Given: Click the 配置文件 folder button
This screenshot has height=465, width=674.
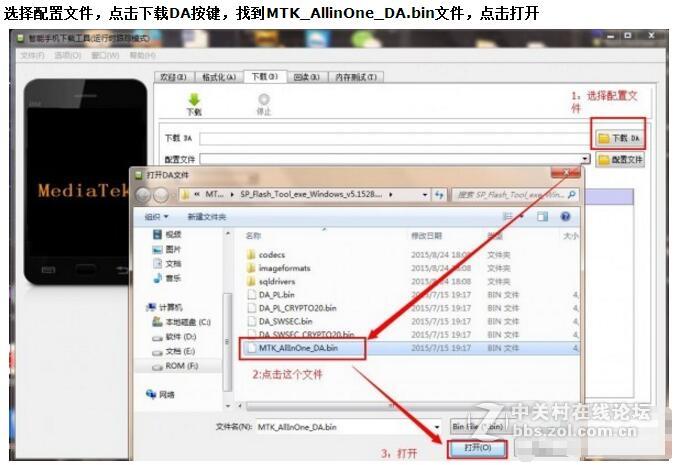Looking at the screenshot, I should pos(620,160).
